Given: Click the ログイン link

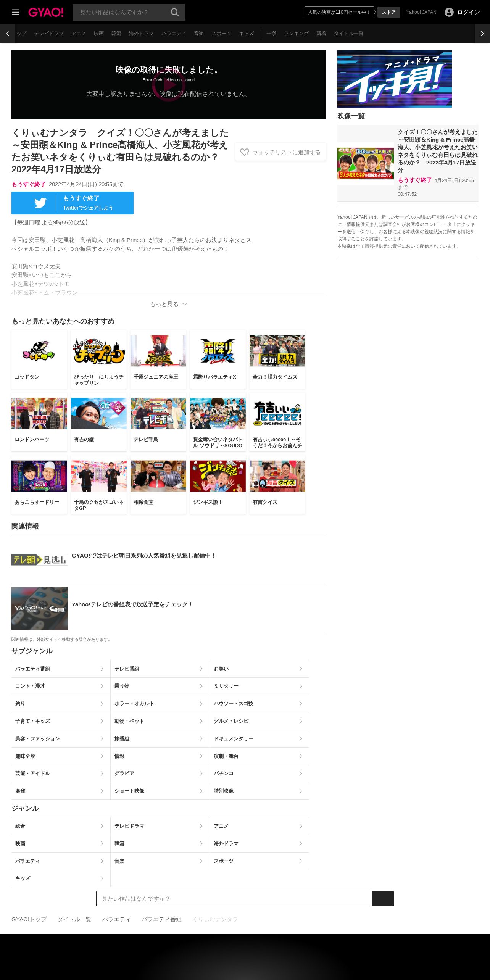Looking at the screenshot, I should [469, 12].
